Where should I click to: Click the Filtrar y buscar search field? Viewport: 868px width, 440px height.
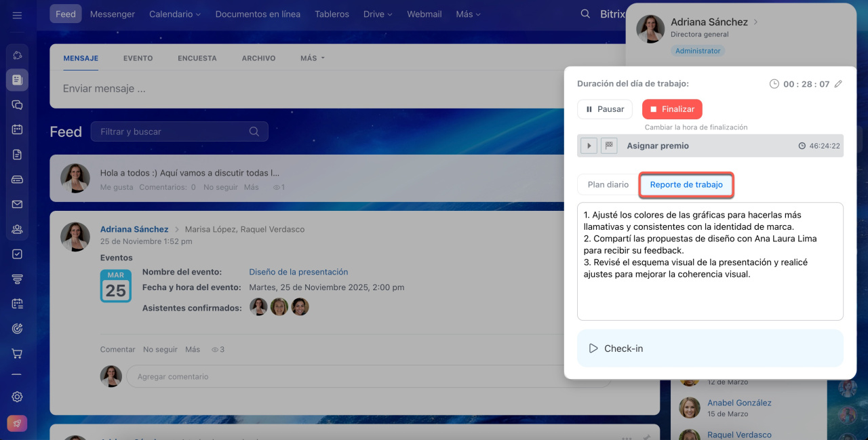(173, 132)
